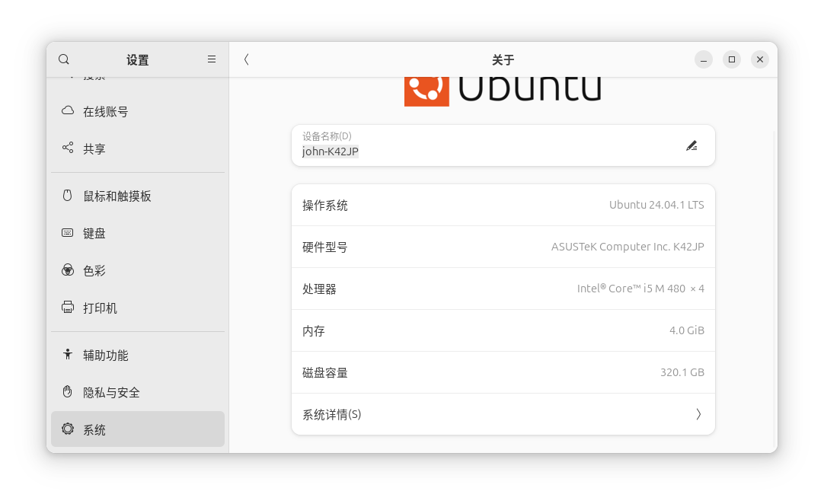Open the settings hamburger menu
824x504 pixels.
point(211,59)
